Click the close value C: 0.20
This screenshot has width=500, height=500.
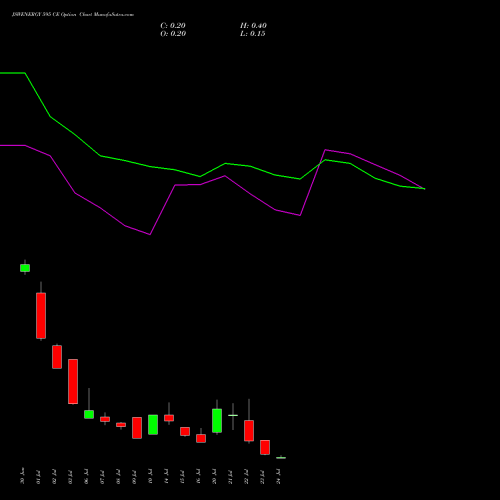[173, 26]
